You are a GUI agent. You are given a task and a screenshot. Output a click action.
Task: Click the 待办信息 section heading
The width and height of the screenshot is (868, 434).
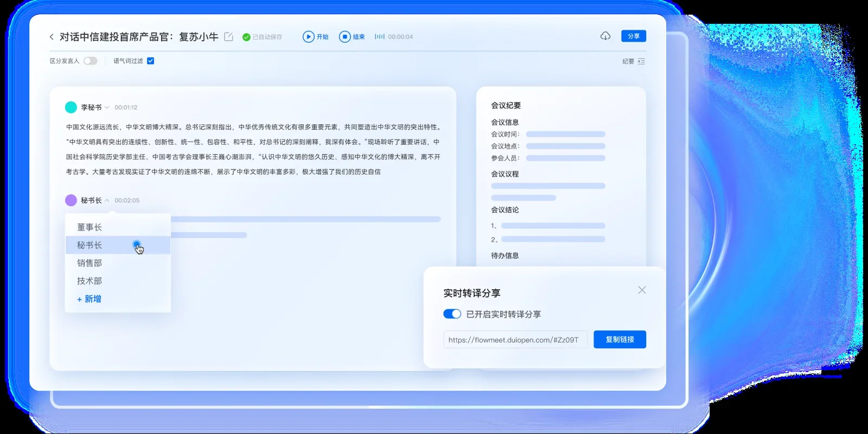pos(505,256)
